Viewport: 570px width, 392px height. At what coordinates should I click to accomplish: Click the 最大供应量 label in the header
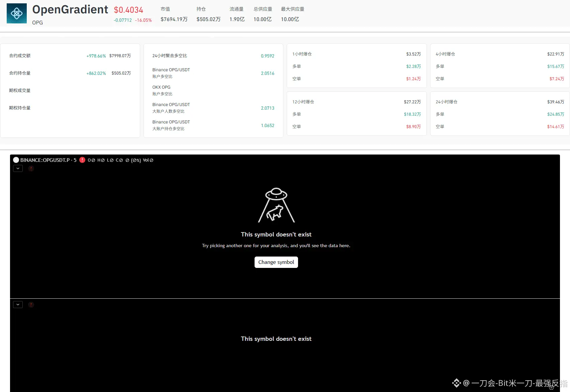[293, 9]
